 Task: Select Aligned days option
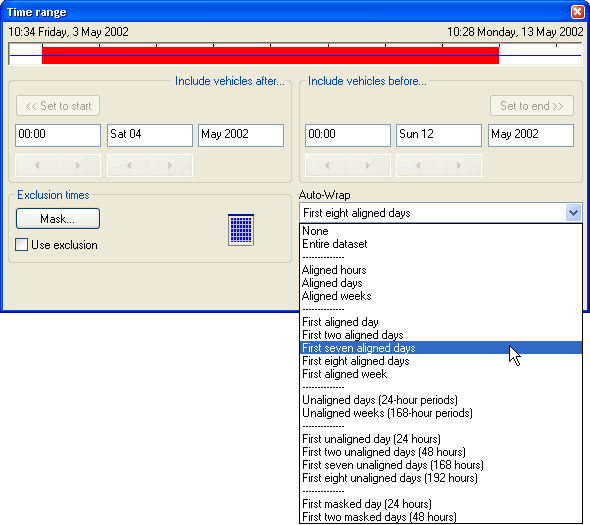(x=441, y=283)
